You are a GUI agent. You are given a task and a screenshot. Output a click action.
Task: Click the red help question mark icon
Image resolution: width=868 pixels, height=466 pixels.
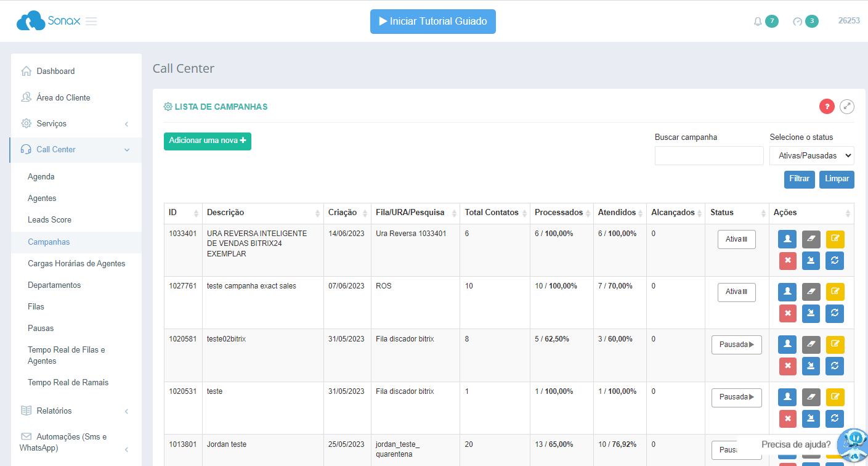[x=826, y=107]
